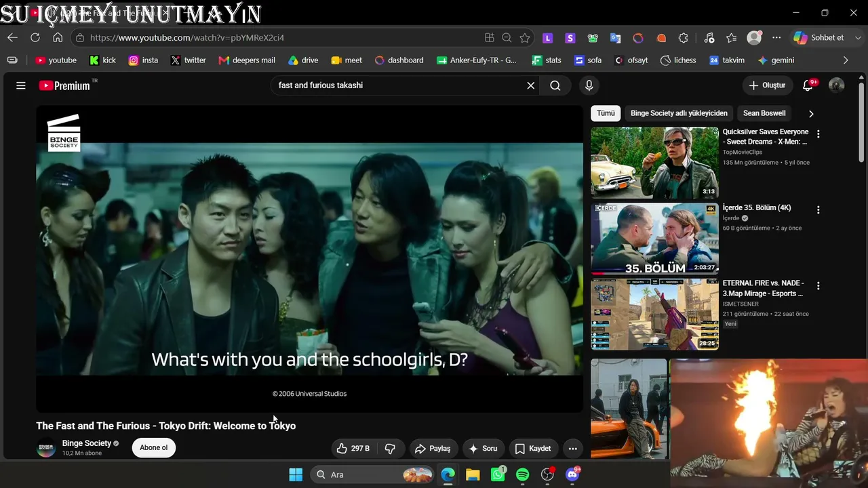Open OBS Studio from the taskbar
Screen dimensions: 868x488
pos(548,474)
